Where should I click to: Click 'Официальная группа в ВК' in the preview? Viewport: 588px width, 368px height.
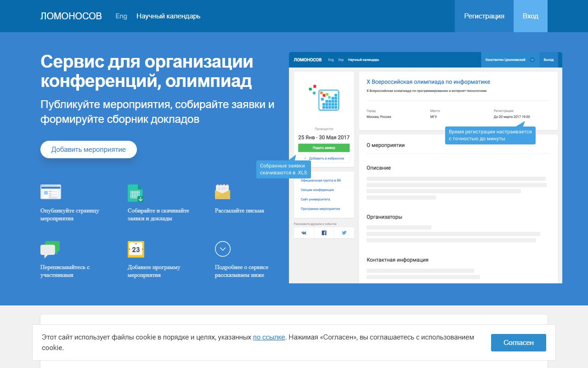tap(321, 180)
